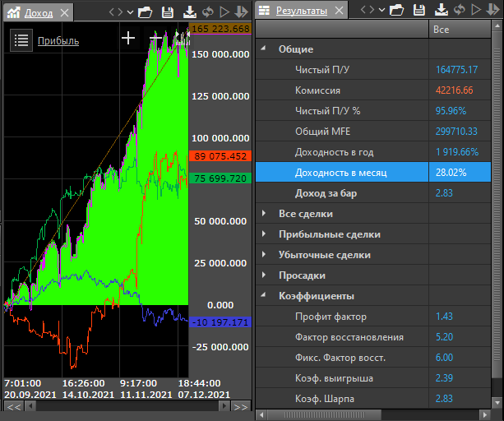Screen dimensions: 504x421
Task: Select the Чистый П/У % row
Action: pos(373,110)
